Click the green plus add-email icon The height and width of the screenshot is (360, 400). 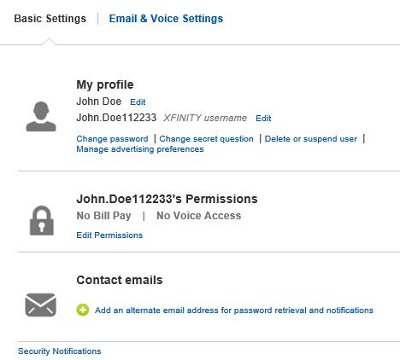[83, 310]
